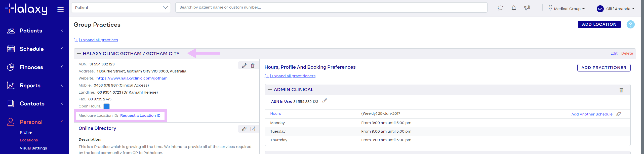Click the Halaxy logo
The image size is (644, 154).
(x=26, y=9)
